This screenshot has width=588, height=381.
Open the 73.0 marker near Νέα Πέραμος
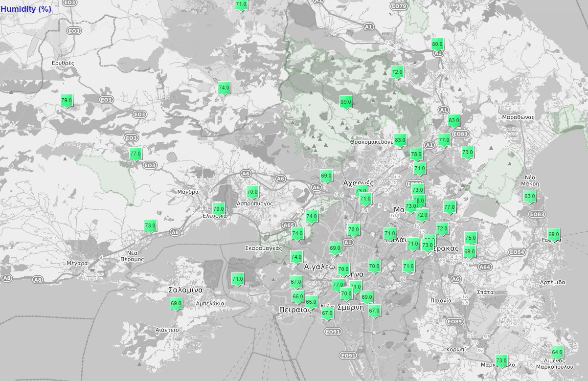tap(150, 226)
